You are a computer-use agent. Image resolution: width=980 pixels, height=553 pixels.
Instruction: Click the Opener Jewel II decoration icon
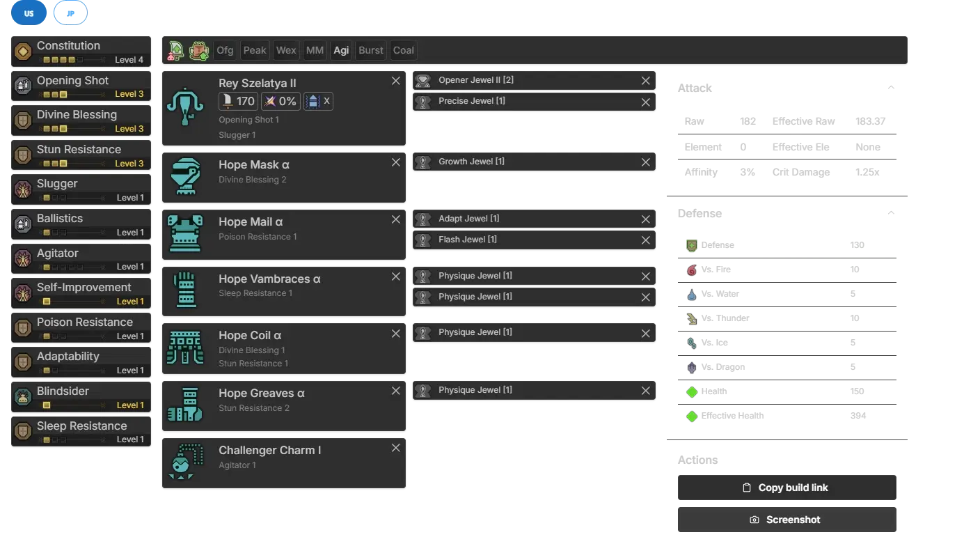(x=422, y=81)
